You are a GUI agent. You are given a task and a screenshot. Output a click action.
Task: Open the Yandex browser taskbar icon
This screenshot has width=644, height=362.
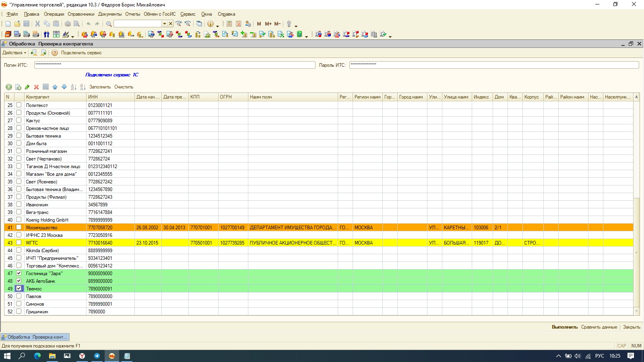[82, 356]
